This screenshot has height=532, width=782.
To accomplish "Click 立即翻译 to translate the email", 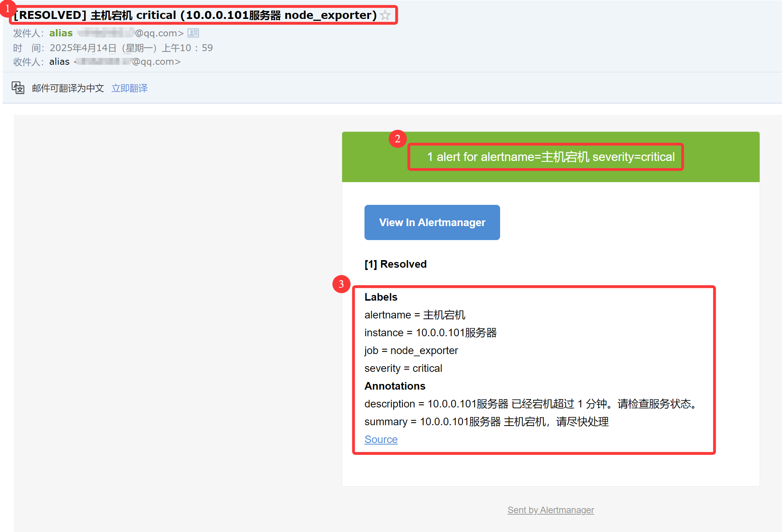I will pyautogui.click(x=129, y=88).
